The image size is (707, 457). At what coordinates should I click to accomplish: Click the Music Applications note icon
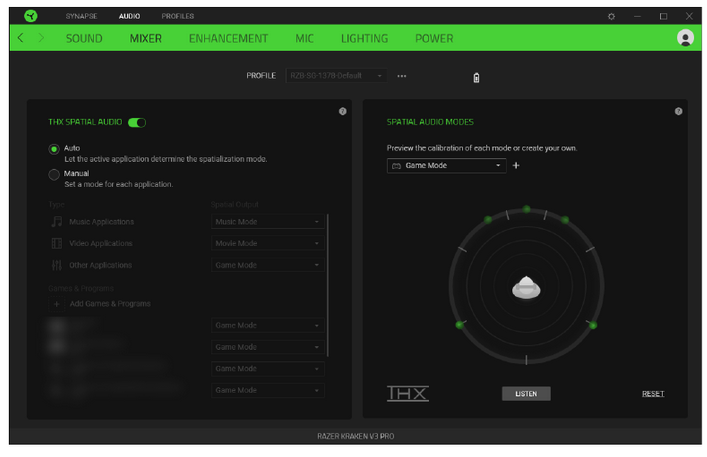(x=56, y=222)
